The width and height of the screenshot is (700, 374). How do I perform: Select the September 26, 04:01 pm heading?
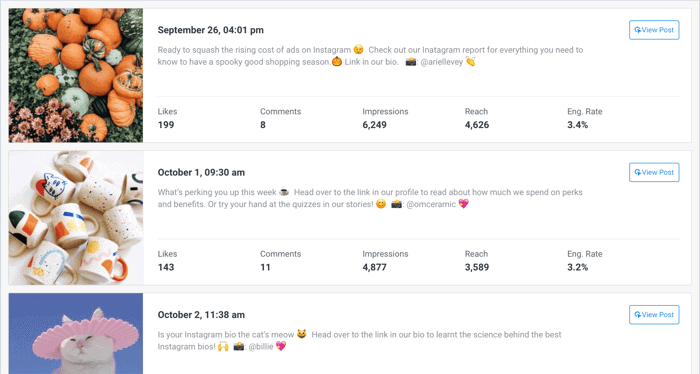coord(211,30)
